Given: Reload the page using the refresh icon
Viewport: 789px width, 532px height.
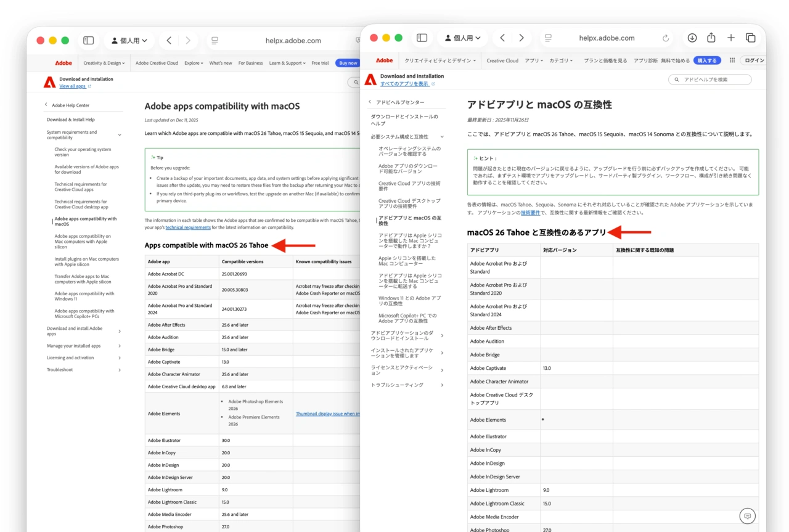Looking at the screenshot, I should pyautogui.click(x=665, y=38).
